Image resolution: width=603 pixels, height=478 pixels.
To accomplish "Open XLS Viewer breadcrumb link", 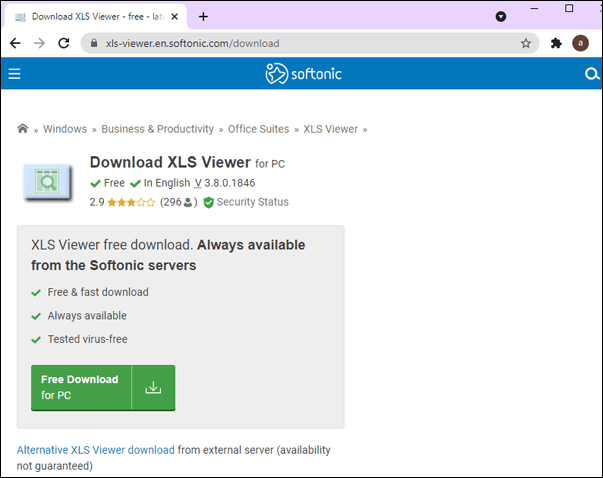I will point(330,129).
